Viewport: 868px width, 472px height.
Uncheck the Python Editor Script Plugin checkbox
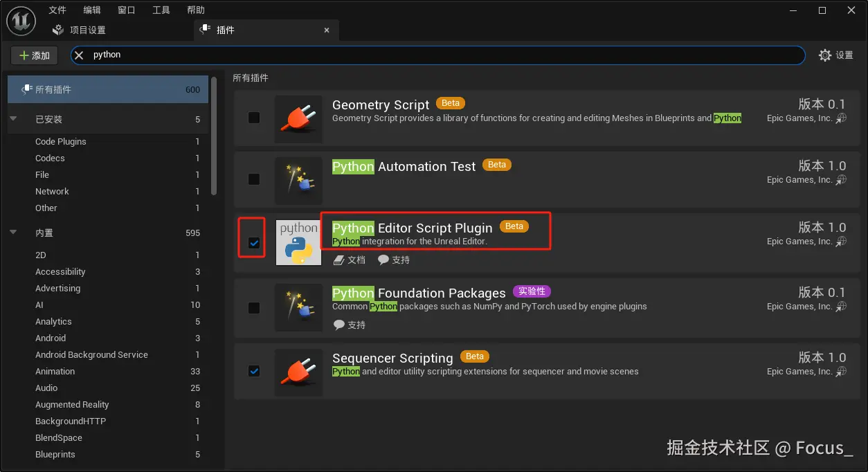click(x=254, y=243)
